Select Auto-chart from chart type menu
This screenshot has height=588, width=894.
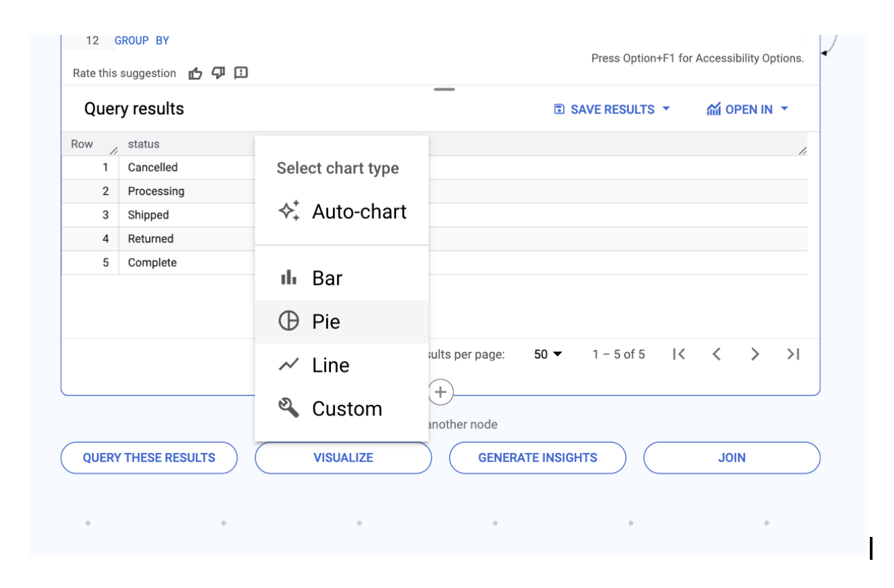point(342,211)
